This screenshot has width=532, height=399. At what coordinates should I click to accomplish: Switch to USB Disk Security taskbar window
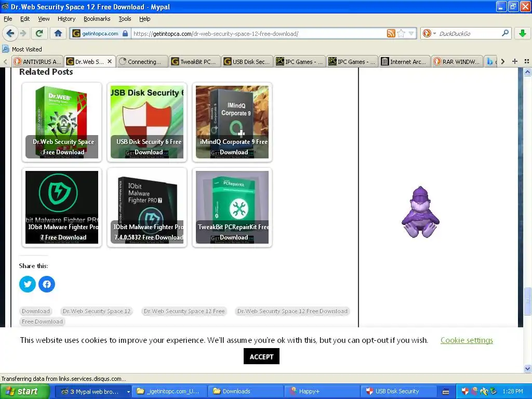click(x=398, y=392)
